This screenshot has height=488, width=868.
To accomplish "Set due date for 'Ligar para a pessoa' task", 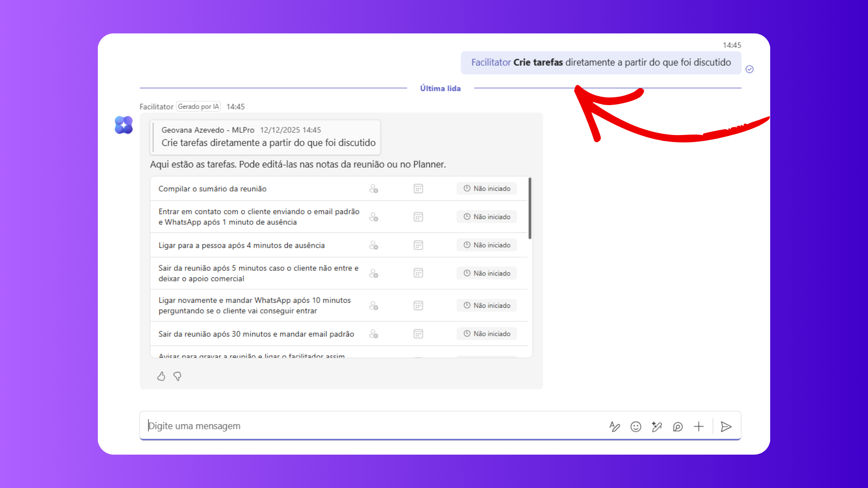I will point(418,245).
